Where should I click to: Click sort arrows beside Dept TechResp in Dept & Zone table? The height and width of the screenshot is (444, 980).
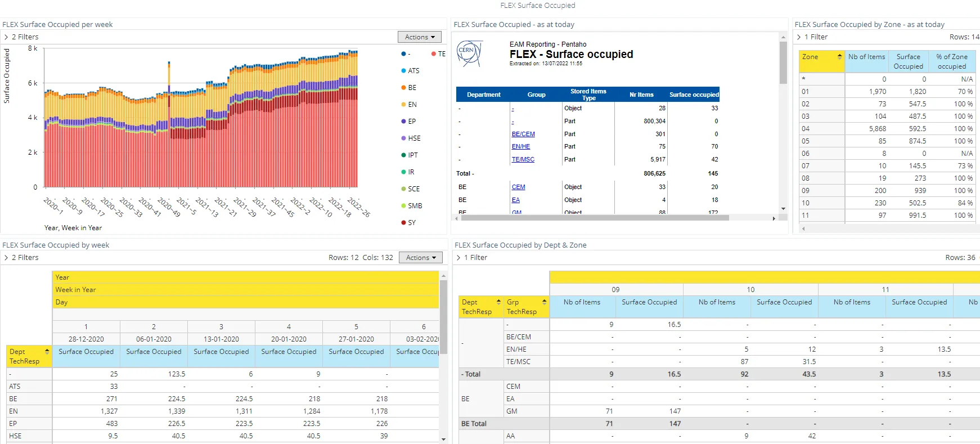[498, 302]
